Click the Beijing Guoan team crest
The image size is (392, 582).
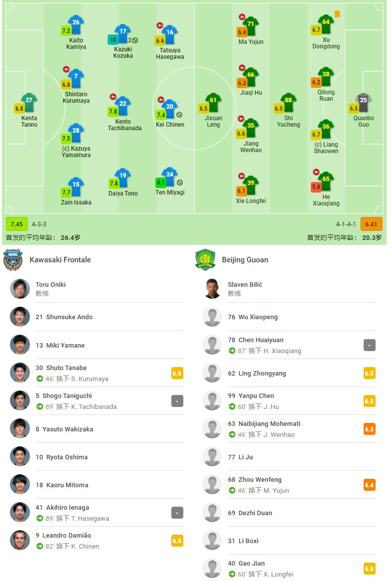(205, 260)
